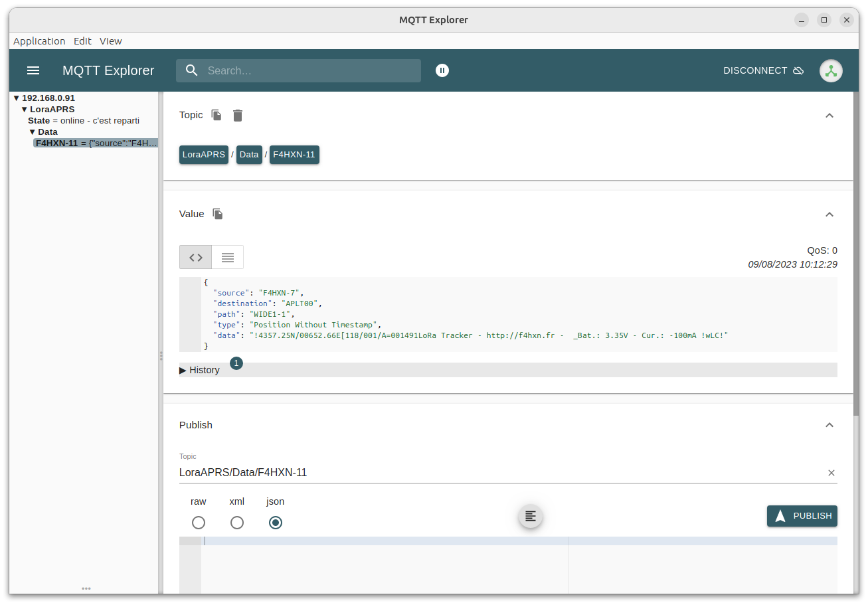Click the search magnifier icon
Screen dimensions: 868x605
192,70
